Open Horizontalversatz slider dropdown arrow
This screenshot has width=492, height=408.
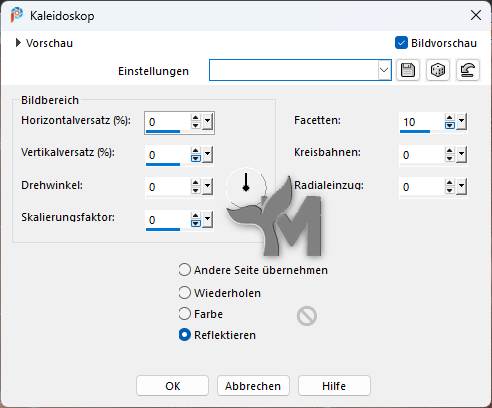(x=207, y=122)
